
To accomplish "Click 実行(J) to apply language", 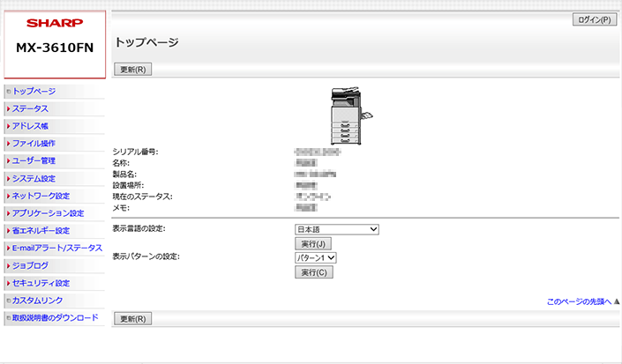I will click(313, 243).
